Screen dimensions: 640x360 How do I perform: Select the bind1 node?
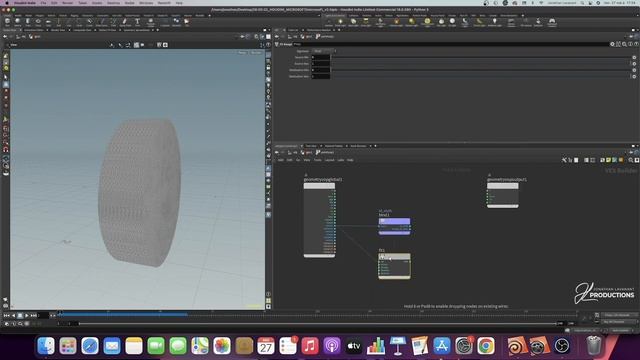pyautogui.click(x=394, y=227)
